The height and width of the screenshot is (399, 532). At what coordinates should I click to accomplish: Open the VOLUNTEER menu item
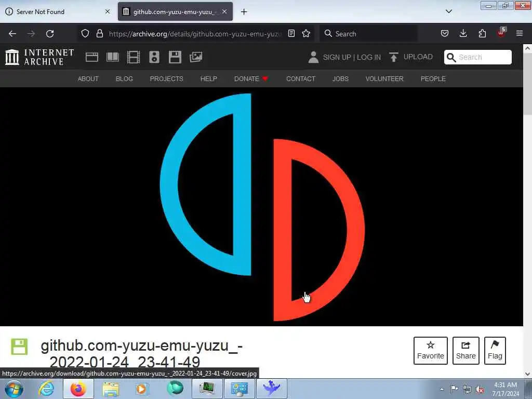point(384,79)
